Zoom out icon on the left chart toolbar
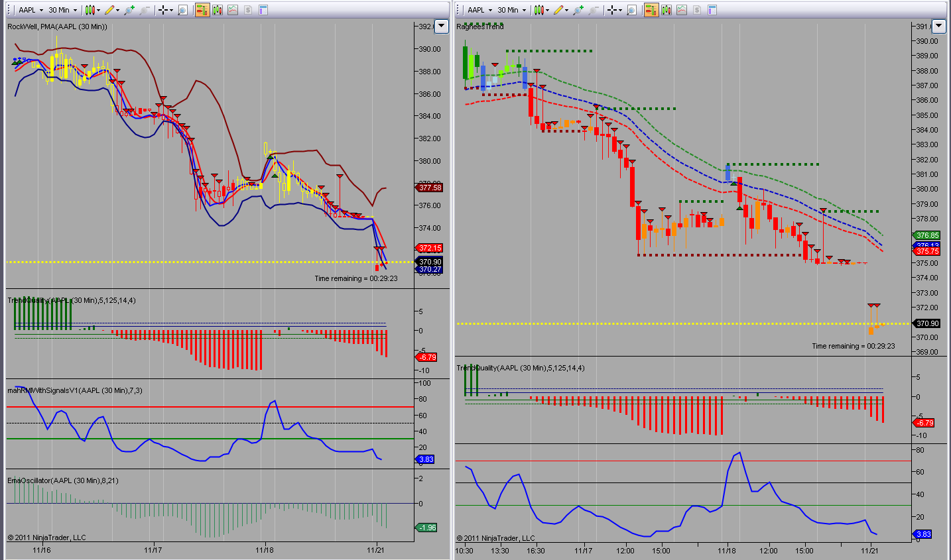 144,10
